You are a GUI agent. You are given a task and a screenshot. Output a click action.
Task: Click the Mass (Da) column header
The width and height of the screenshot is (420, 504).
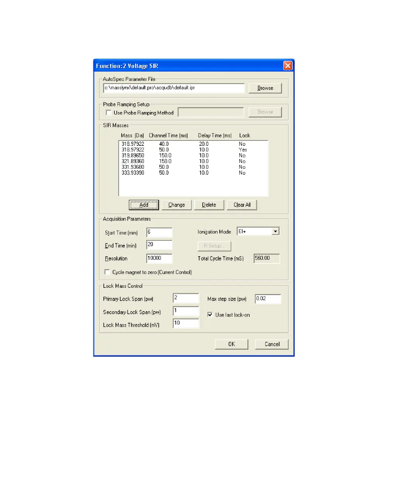tap(132, 135)
